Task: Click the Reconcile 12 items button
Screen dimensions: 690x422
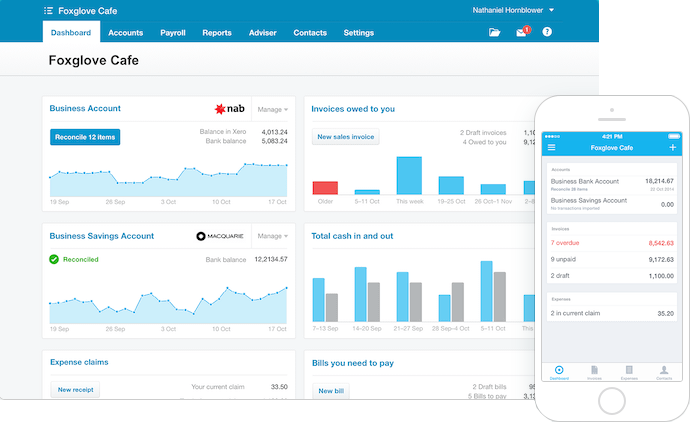Action: [85, 137]
